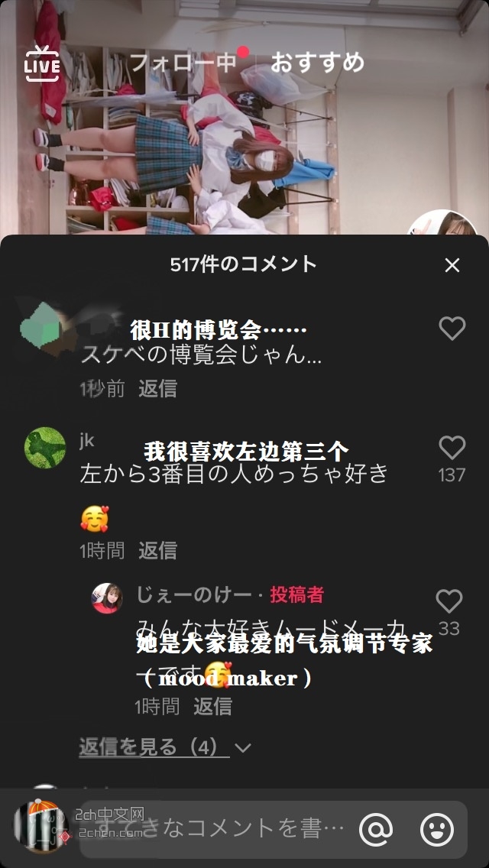Tap 返信 under jk's comment

click(157, 550)
